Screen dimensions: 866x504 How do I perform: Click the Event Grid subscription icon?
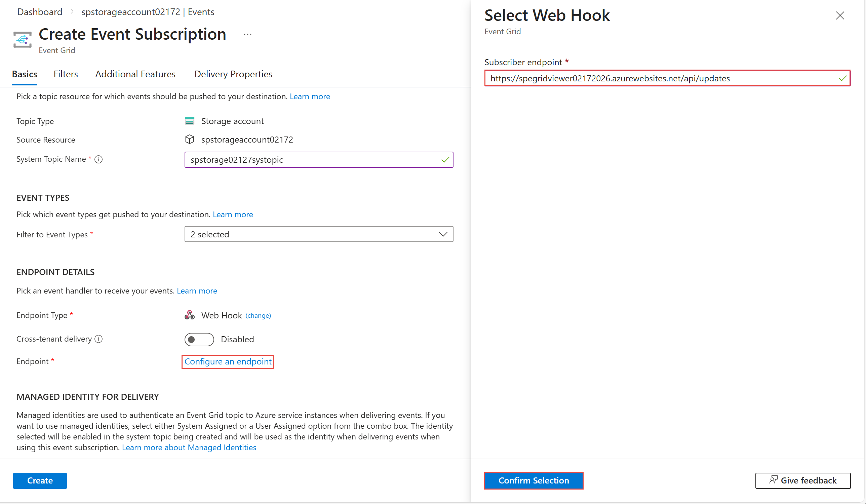(x=22, y=40)
